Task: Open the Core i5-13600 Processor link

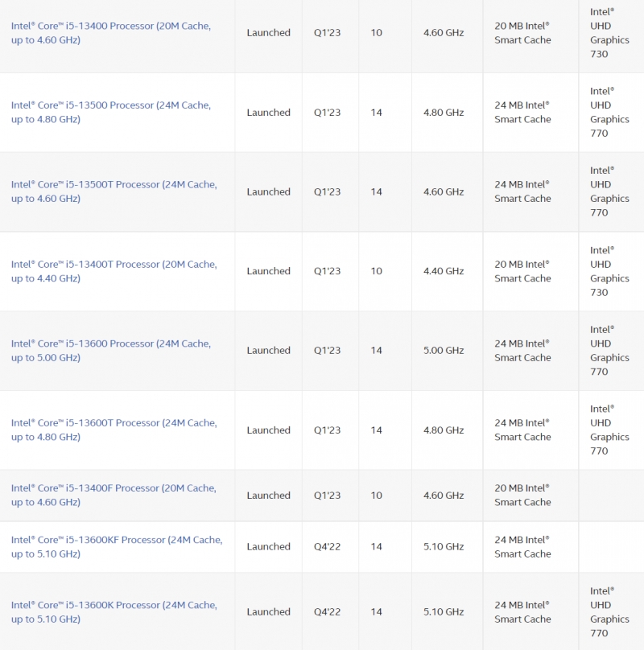Action: (x=111, y=350)
